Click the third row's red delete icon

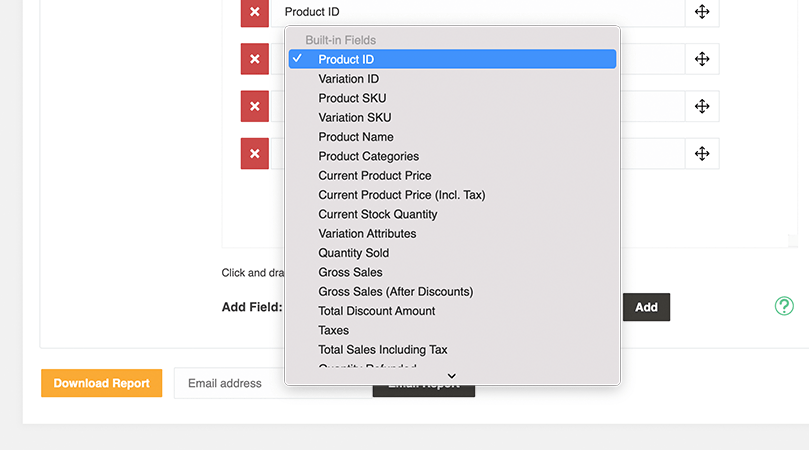coord(254,106)
